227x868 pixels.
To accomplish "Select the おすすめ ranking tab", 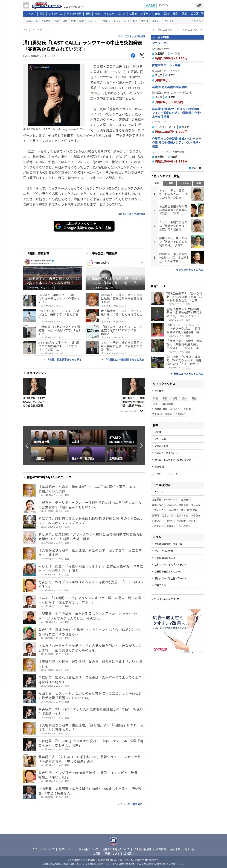I will point(185,183).
